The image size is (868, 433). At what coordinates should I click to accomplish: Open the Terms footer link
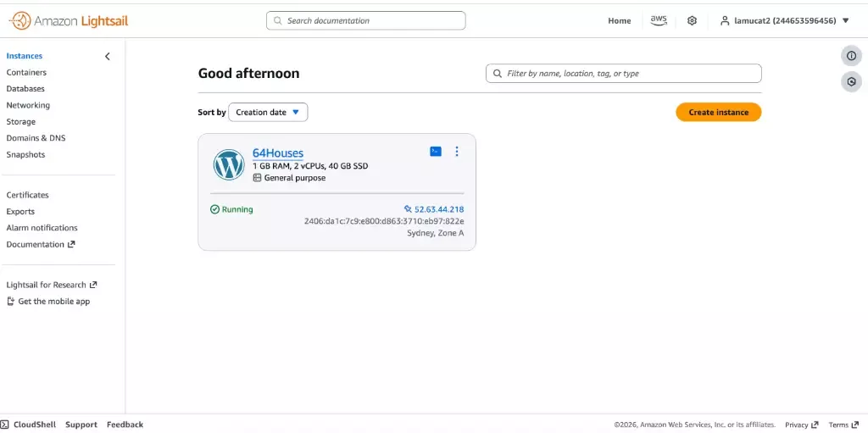tap(843, 425)
